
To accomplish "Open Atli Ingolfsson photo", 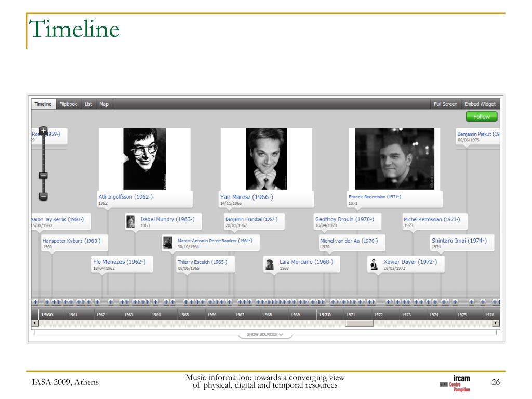I will click(144, 159).
